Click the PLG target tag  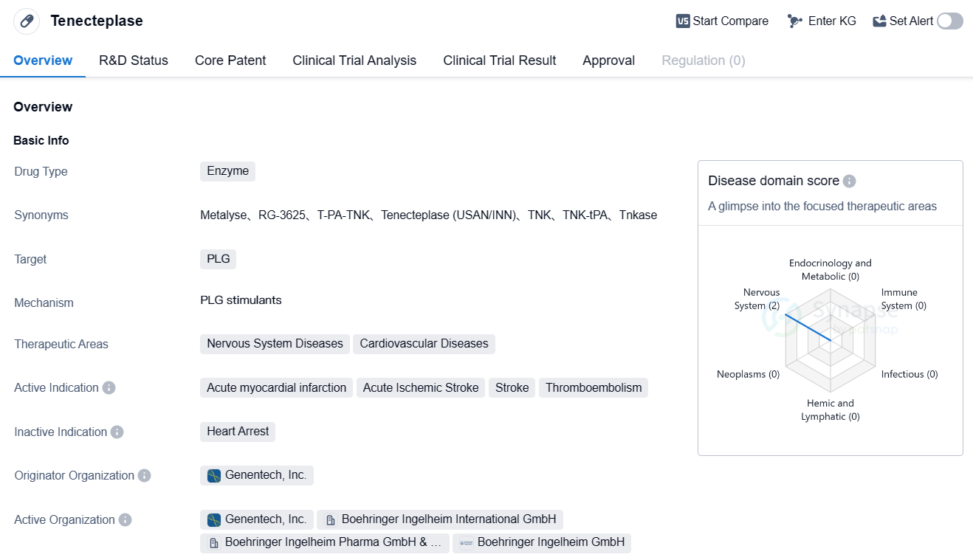tap(219, 259)
